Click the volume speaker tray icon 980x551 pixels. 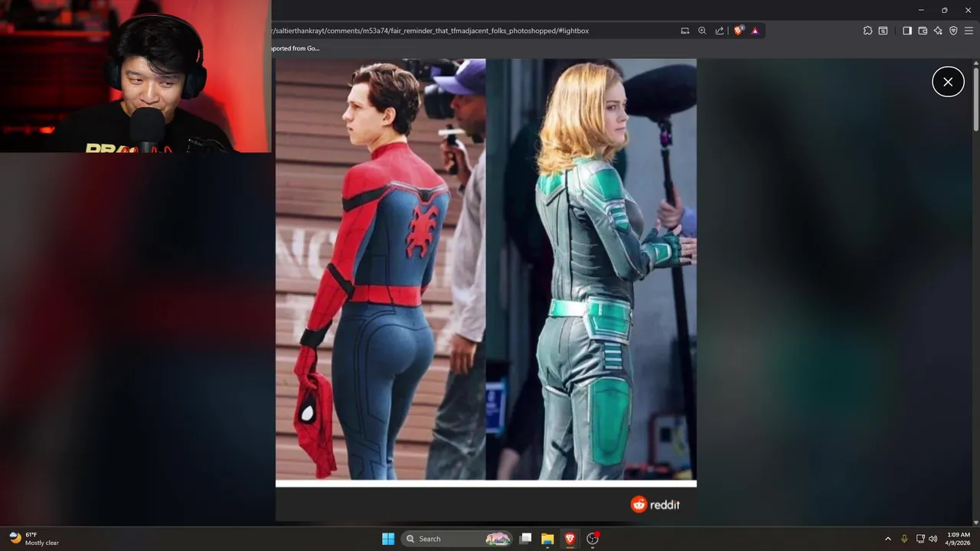click(x=933, y=539)
